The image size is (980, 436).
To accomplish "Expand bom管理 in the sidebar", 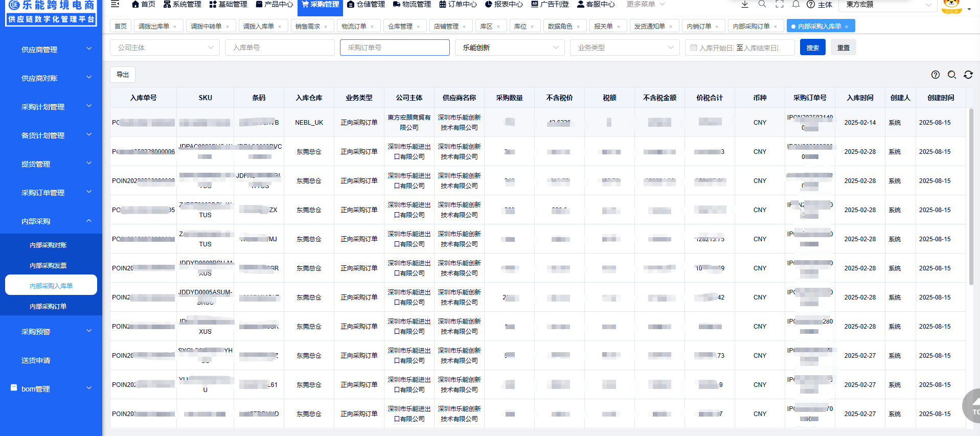I will 51,389.
